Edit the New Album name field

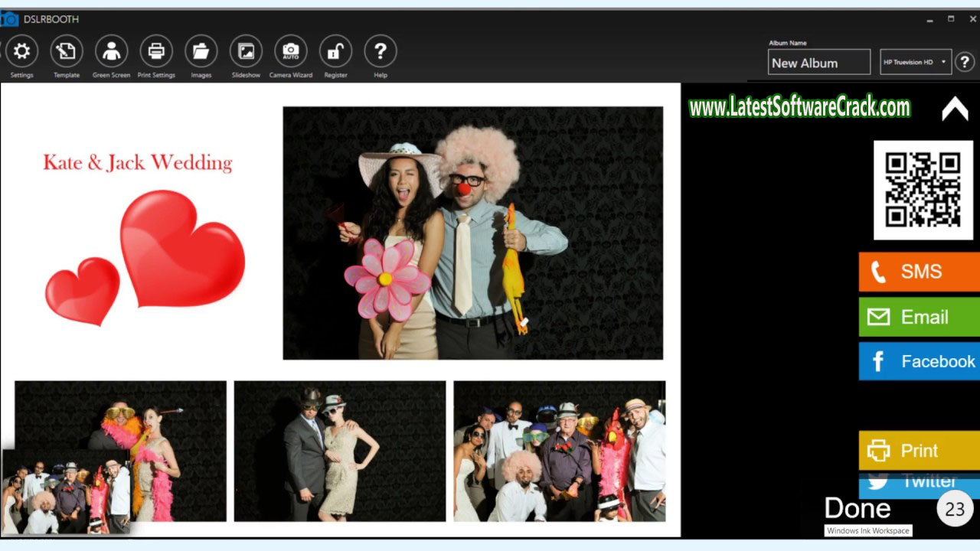click(818, 62)
